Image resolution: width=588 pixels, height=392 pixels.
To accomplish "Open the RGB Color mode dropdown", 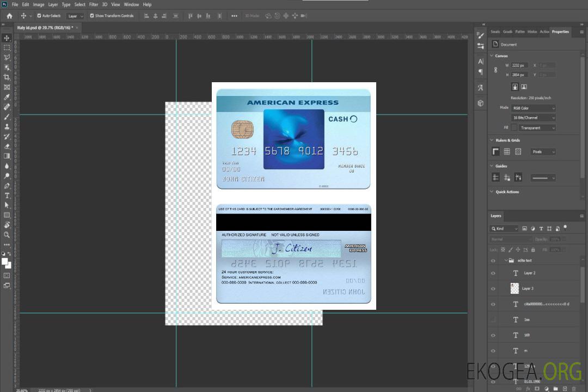I will click(x=533, y=108).
